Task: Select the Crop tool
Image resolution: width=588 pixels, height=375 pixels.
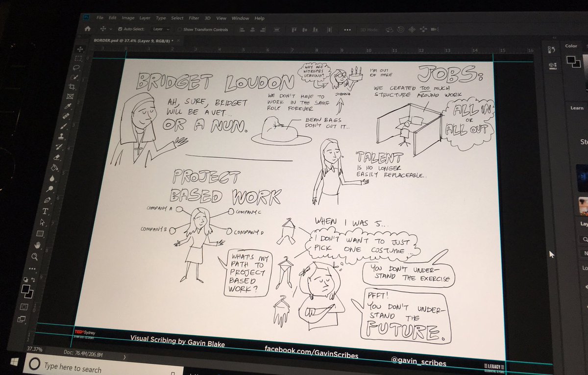Action: pyautogui.click(x=72, y=87)
